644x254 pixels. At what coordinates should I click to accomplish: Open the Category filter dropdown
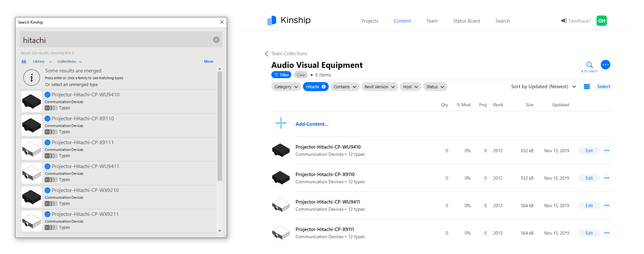tap(286, 87)
